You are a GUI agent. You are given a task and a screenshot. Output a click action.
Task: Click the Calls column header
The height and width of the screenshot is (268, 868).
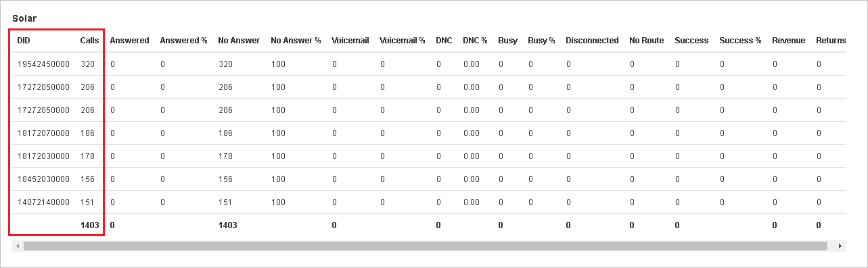[x=89, y=41]
